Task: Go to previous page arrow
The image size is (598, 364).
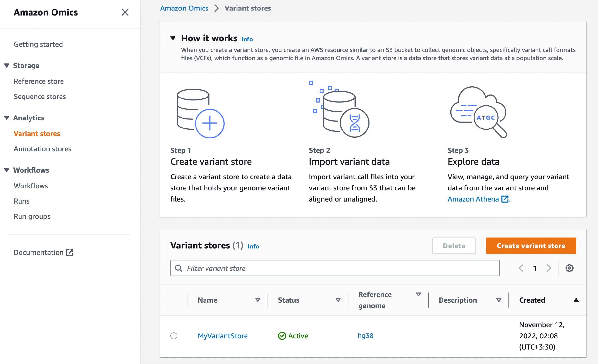Action: coord(521,268)
